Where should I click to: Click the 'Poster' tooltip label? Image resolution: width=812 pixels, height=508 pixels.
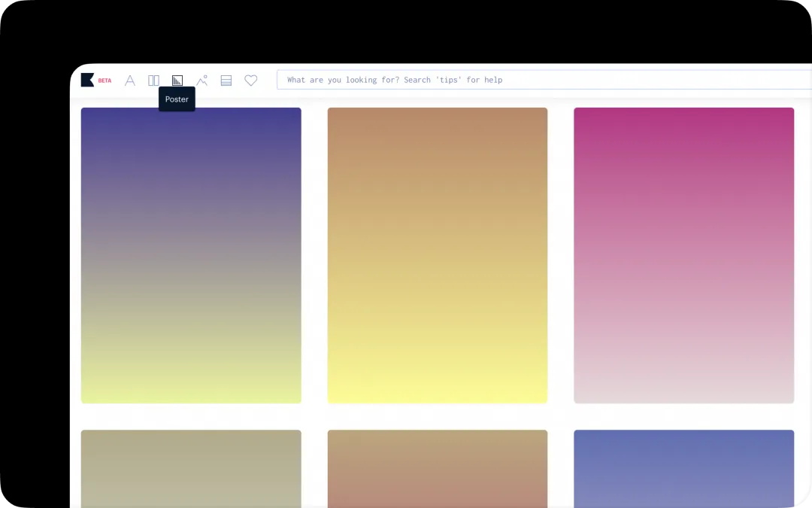(x=177, y=99)
